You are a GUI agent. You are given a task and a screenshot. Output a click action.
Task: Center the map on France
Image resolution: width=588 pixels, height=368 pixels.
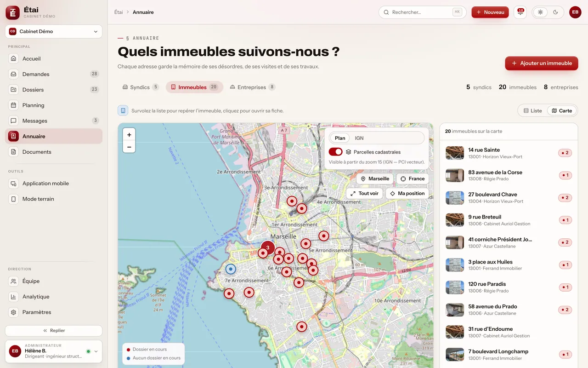(412, 179)
